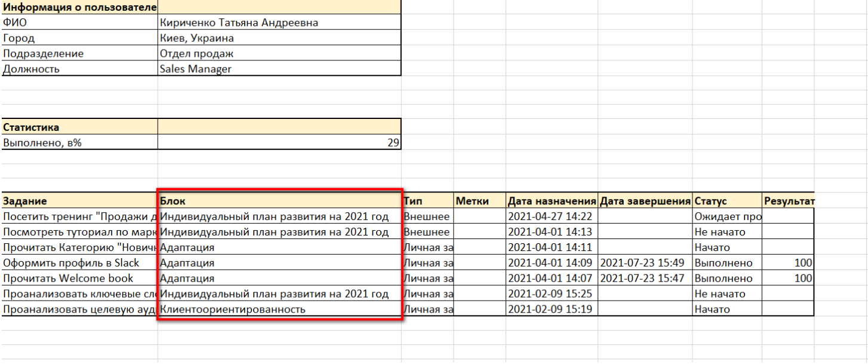Select the task cell 'Оформить профиль в Slack'
This screenshot has width=868, height=364.
[x=79, y=262]
